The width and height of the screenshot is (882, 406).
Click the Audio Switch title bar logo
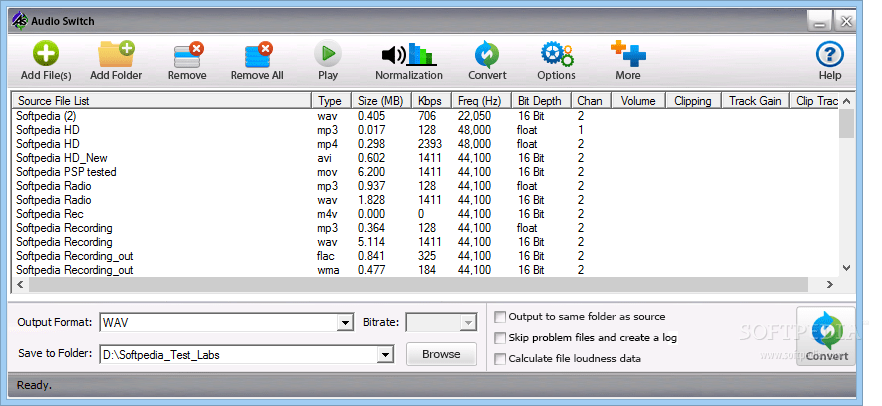tap(20, 21)
